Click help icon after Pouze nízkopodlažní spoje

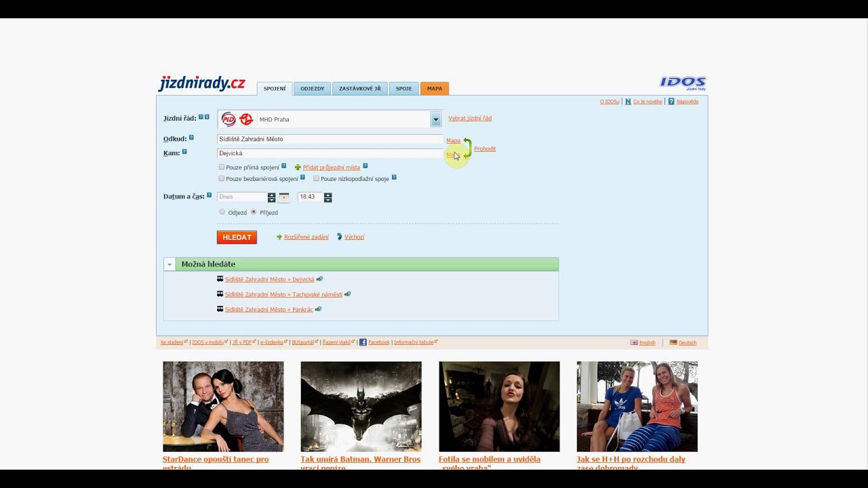394,178
